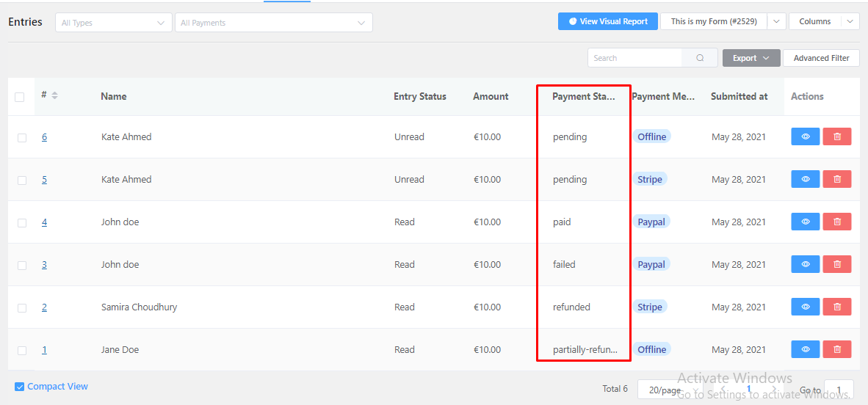Open the All Types filter dropdown
The height and width of the screenshot is (405, 868).
113,23
